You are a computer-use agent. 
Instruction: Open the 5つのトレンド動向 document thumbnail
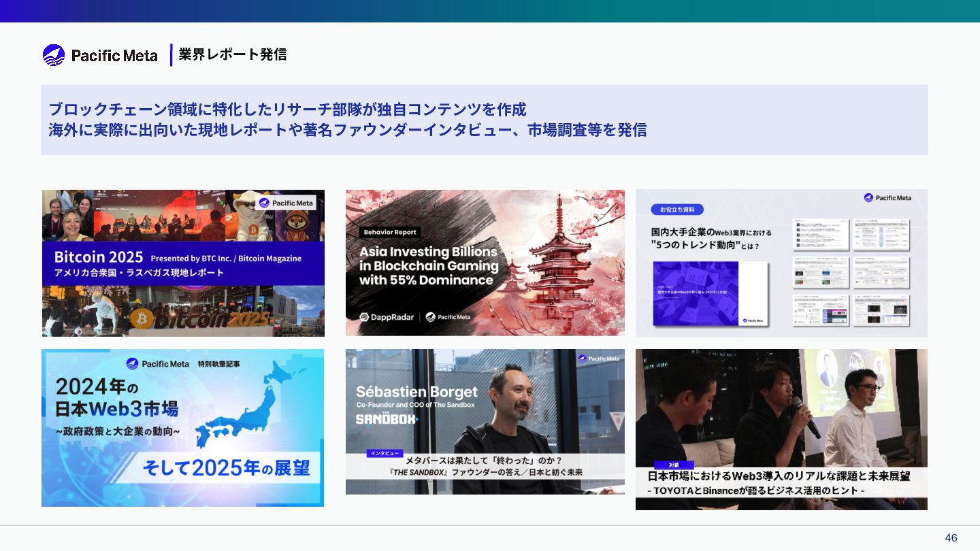pyautogui.click(x=781, y=263)
